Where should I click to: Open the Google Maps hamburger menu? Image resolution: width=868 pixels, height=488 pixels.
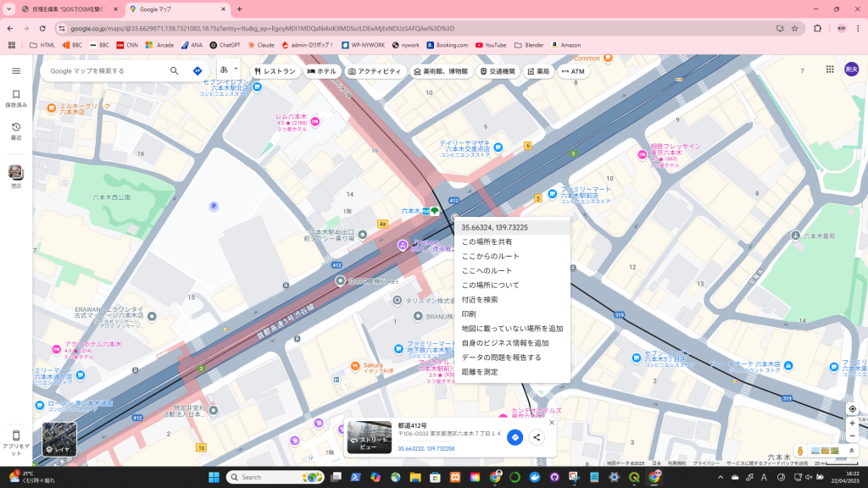(16, 71)
